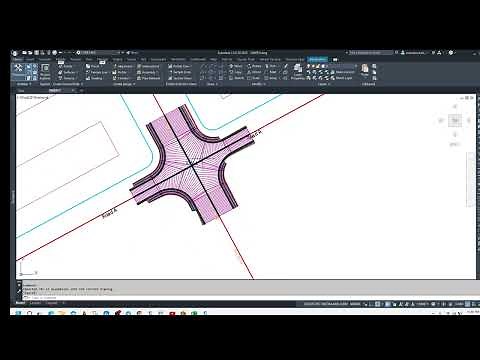The width and height of the screenshot is (480, 360).
Task: Click the ViewCube top face
Action: [455, 120]
